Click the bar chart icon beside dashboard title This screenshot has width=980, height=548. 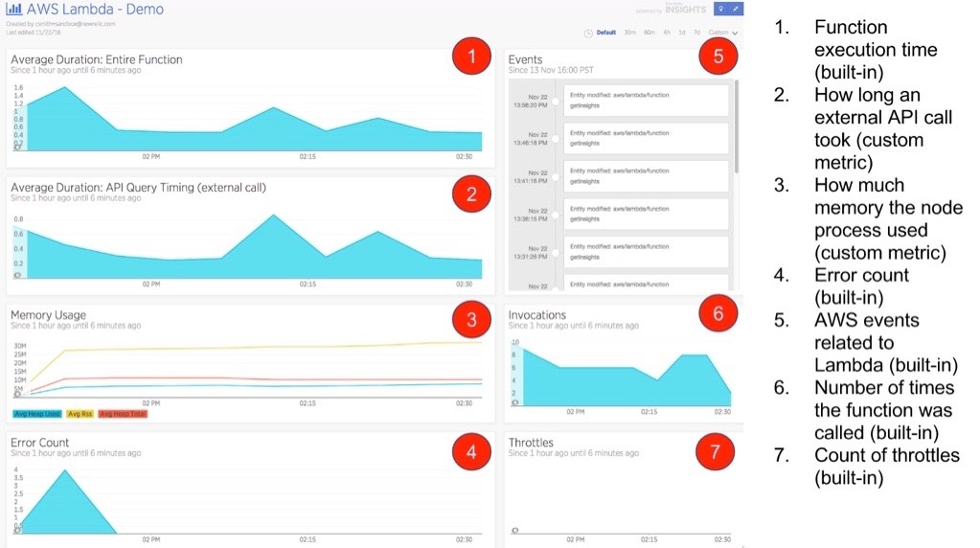(13, 10)
